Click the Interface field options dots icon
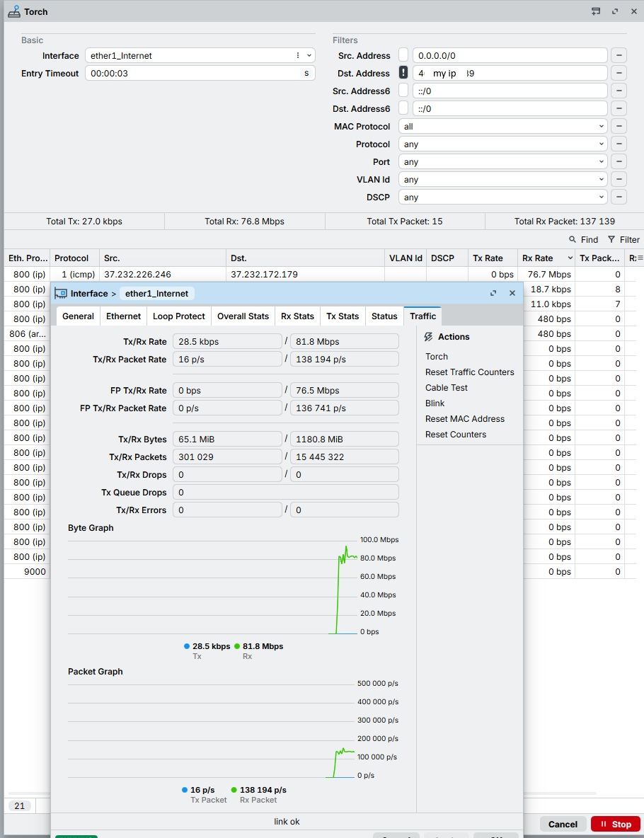The width and height of the screenshot is (644, 838). pos(298,56)
